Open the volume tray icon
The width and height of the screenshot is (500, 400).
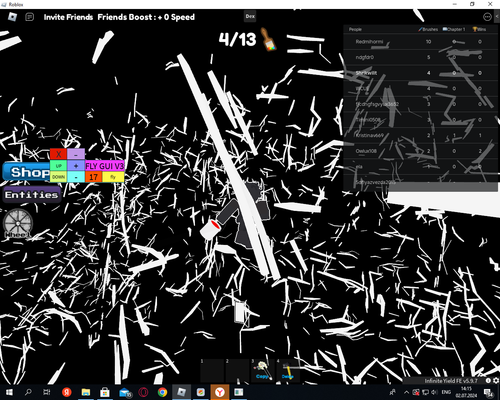click(435, 392)
